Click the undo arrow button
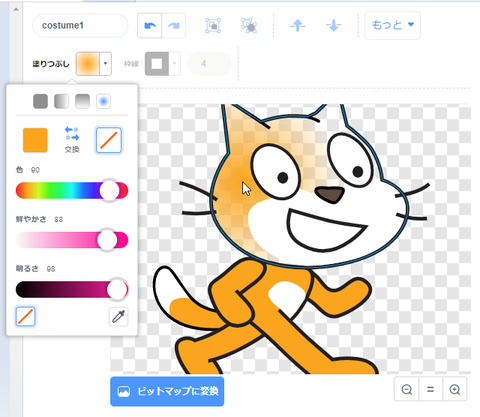 (x=150, y=26)
